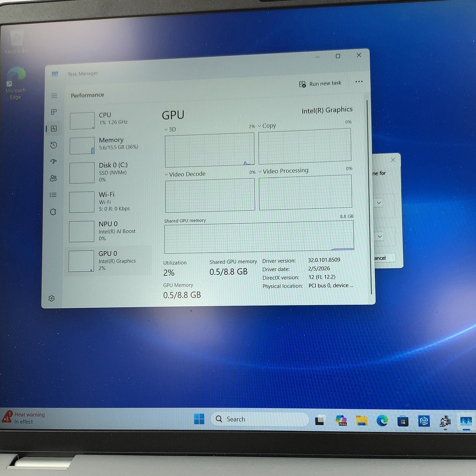Image resolution: width=476 pixels, height=476 pixels.
Task: Open the Users page icon
Action: pyautogui.click(x=53, y=178)
